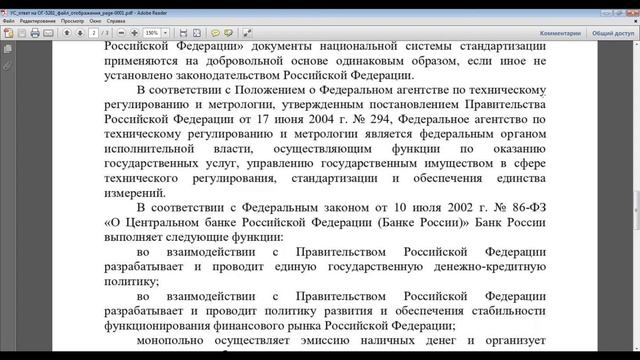
Task: Click the grayed-out save file icon
Action: click(22, 33)
